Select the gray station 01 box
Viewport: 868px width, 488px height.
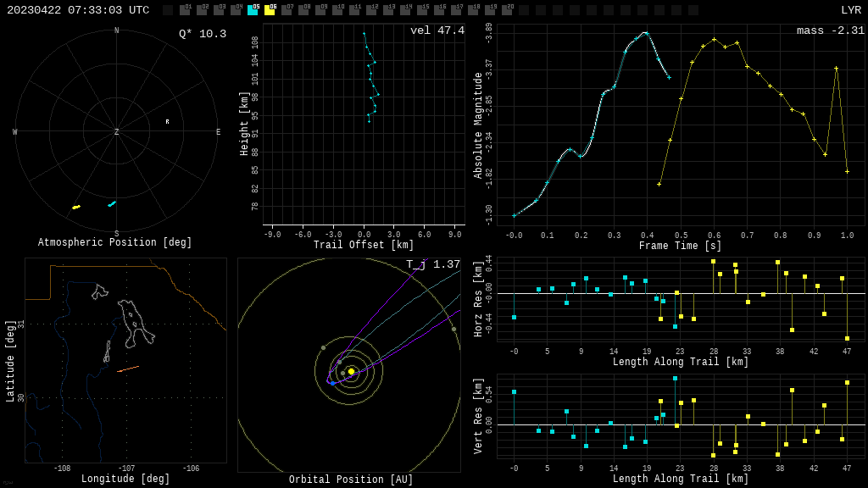[185, 10]
